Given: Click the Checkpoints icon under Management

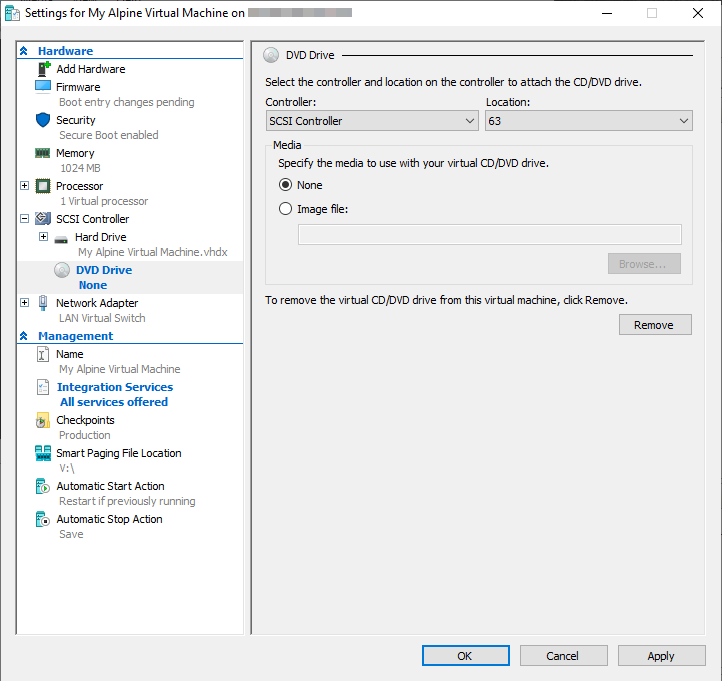Looking at the screenshot, I should coord(43,420).
